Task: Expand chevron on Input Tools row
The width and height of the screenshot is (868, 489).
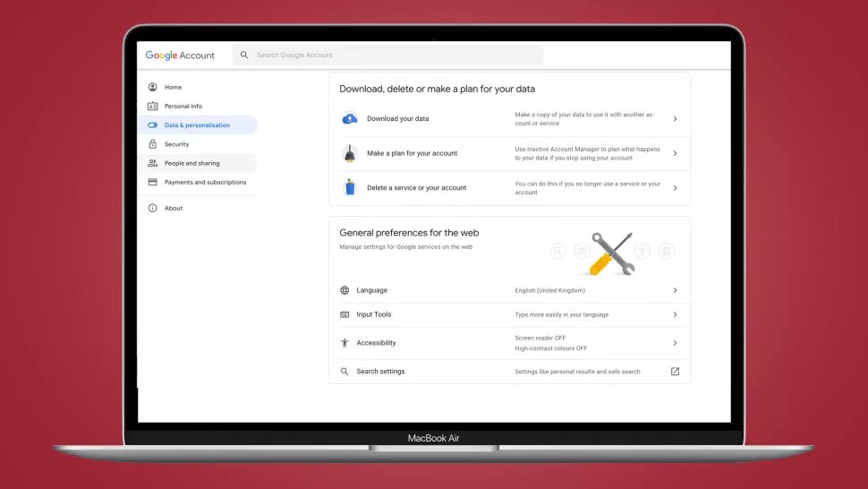Action: [675, 314]
